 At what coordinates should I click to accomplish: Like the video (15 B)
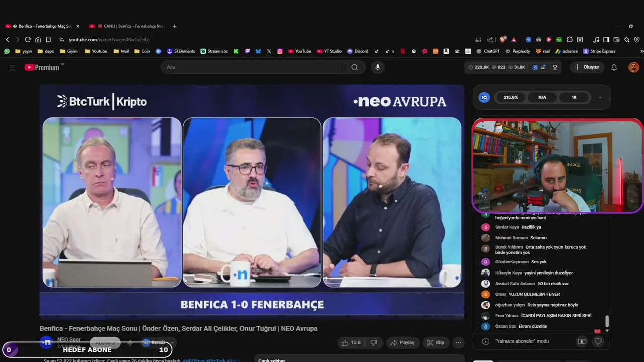pyautogui.click(x=351, y=343)
